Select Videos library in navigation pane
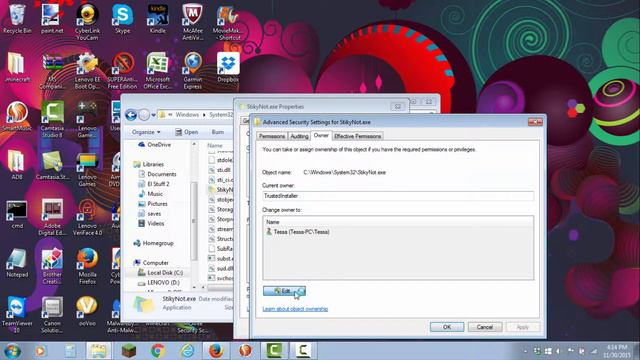The width and height of the screenshot is (640, 360). click(x=151, y=224)
